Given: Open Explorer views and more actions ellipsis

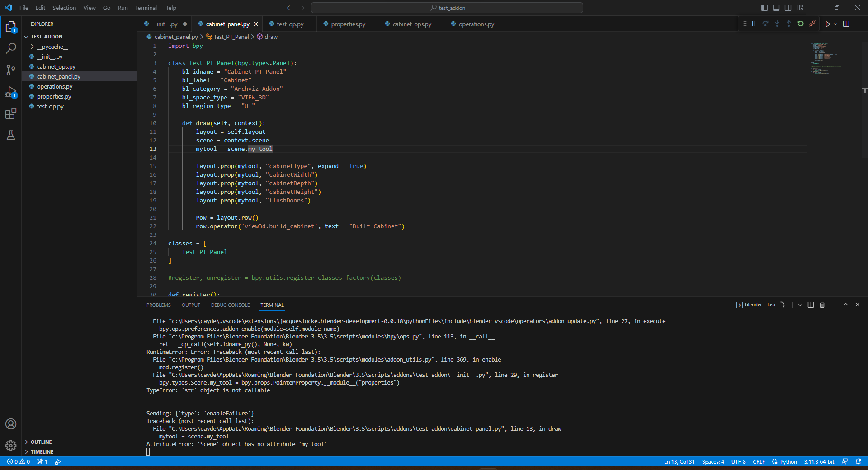Looking at the screenshot, I should (x=127, y=24).
